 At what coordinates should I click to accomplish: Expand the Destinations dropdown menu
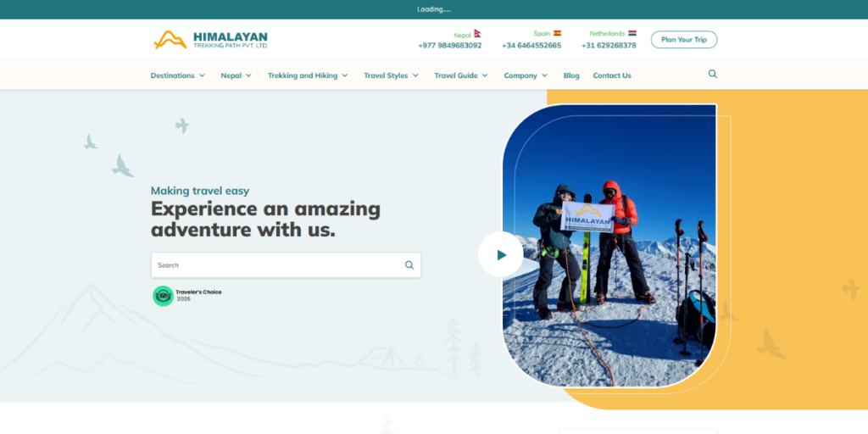pyautogui.click(x=178, y=75)
